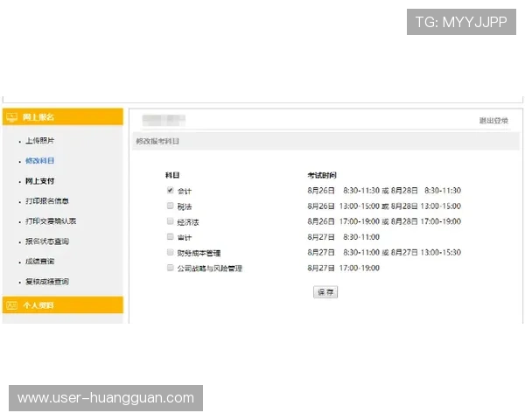Click the 经济法 subject label
Viewport: 525px width, 420px height.
(x=188, y=222)
